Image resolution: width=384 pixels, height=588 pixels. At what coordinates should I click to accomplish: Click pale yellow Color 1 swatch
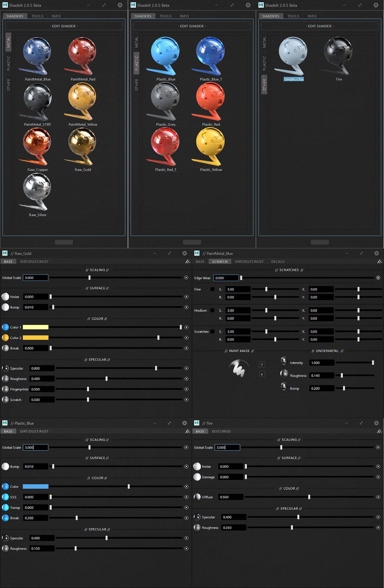coord(36,327)
